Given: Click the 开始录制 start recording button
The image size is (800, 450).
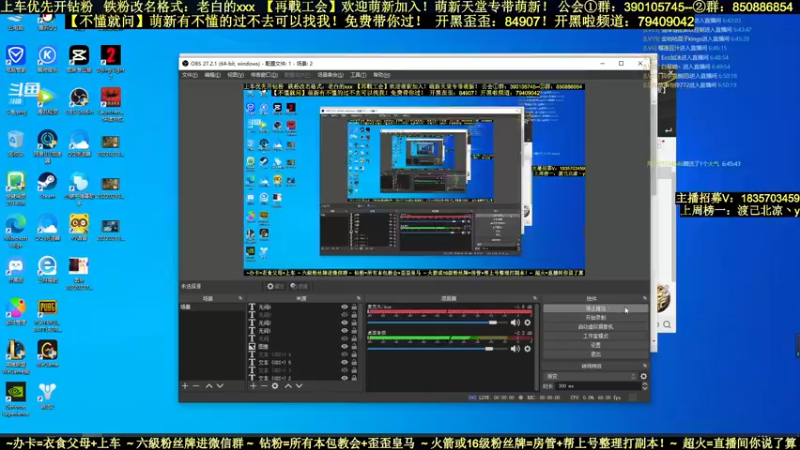Looking at the screenshot, I should point(596,318).
